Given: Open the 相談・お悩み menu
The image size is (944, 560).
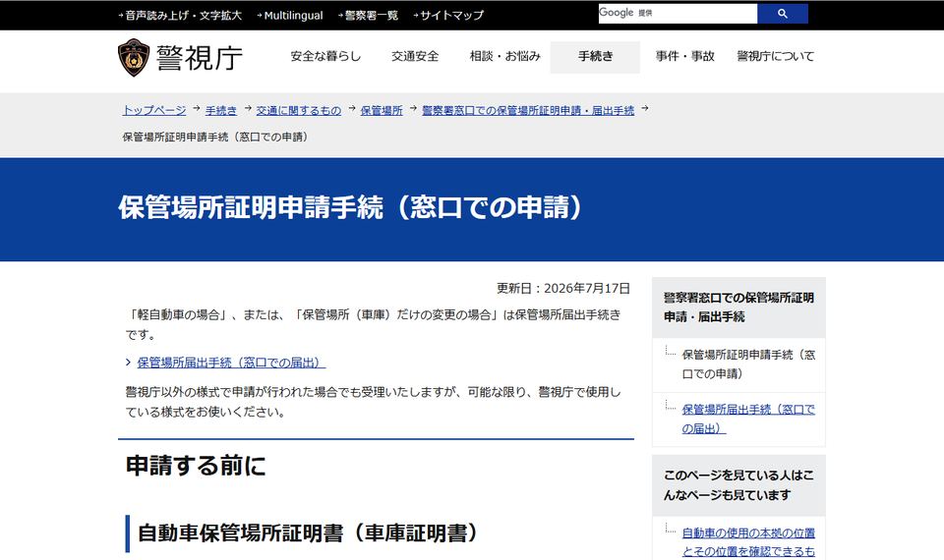Looking at the screenshot, I should coord(504,57).
